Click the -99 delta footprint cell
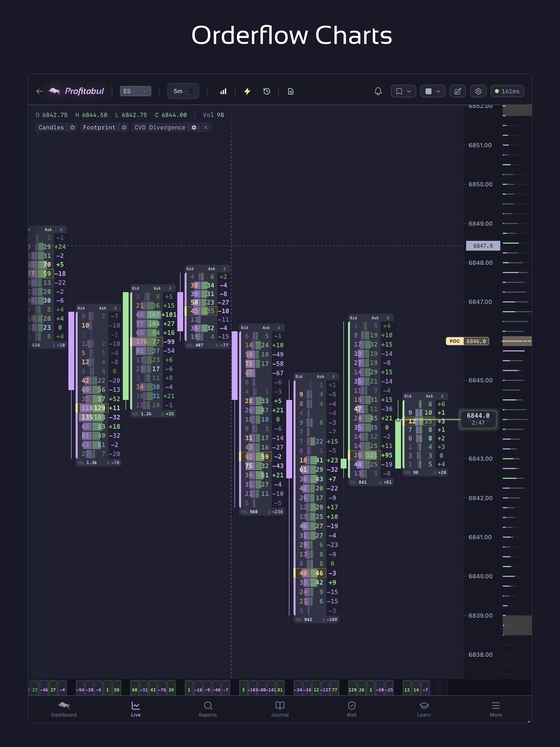Screen dimensions: 560x747 coord(169,342)
